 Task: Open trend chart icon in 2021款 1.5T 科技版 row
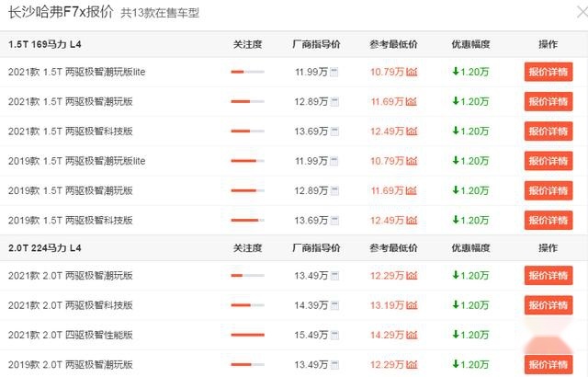tap(412, 131)
